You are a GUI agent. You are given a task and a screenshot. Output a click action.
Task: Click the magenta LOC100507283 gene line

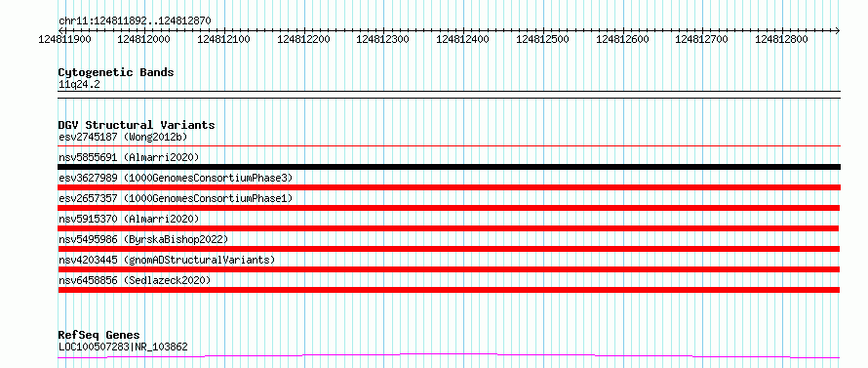pyautogui.click(x=449, y=354)
